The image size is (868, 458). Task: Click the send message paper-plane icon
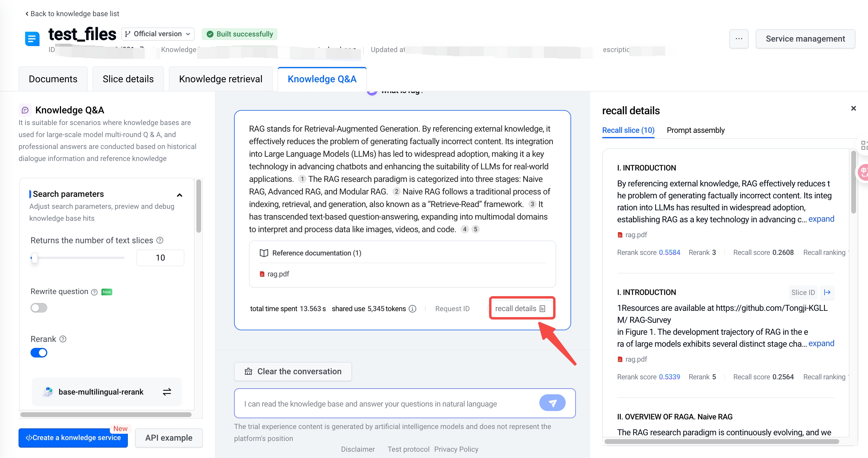(552, 403)
